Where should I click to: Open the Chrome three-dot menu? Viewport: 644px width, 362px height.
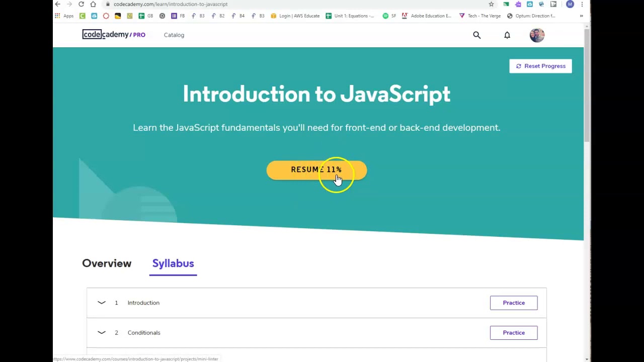point(582,4)
